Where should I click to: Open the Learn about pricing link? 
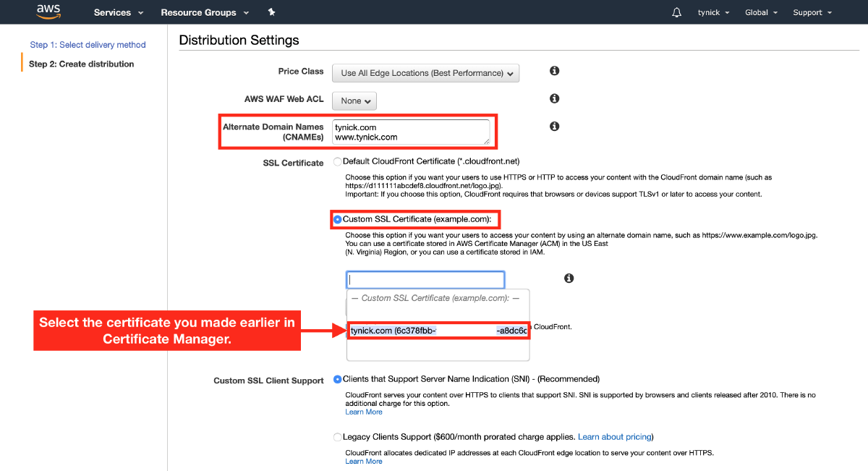(614, 437)
